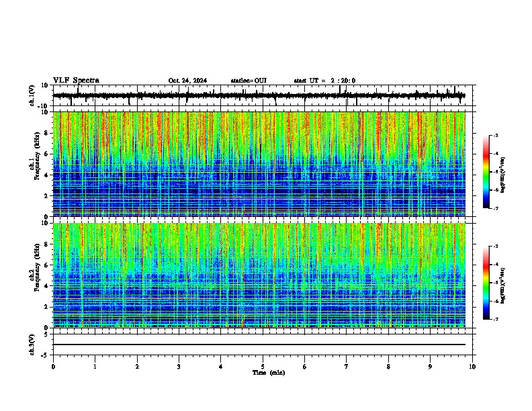
Task: Click the "4" minute tick on time axis
Action: tap(221, 367)
